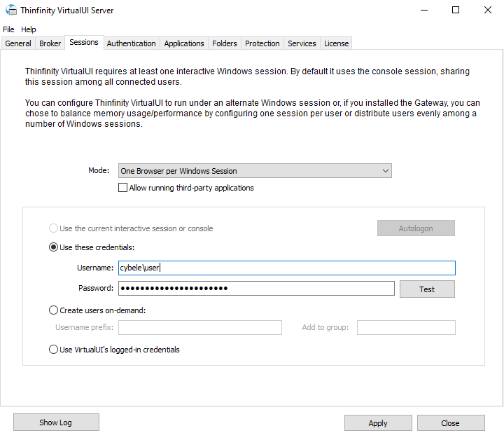Click the Close button at bottom
Viewport: 504px width, 440px height.
[x=451, y=423]
